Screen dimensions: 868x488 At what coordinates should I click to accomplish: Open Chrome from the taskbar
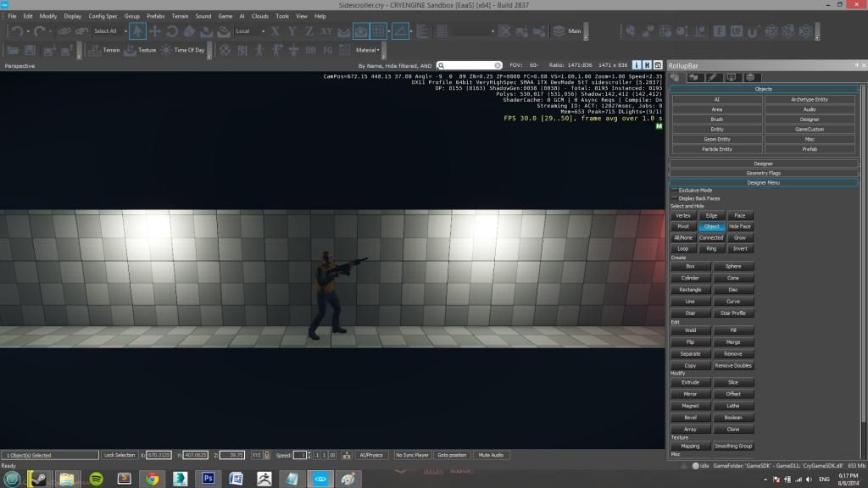(153, 479)
